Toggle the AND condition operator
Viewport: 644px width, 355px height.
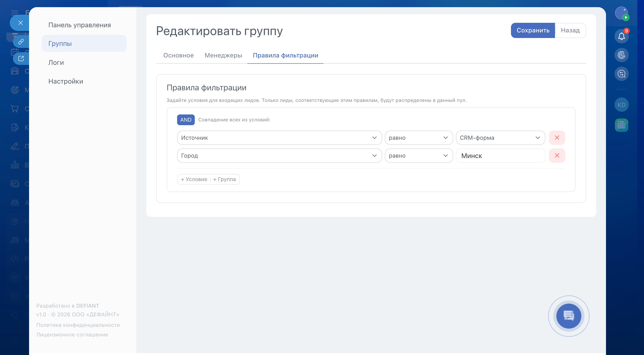tap(186, 120)
